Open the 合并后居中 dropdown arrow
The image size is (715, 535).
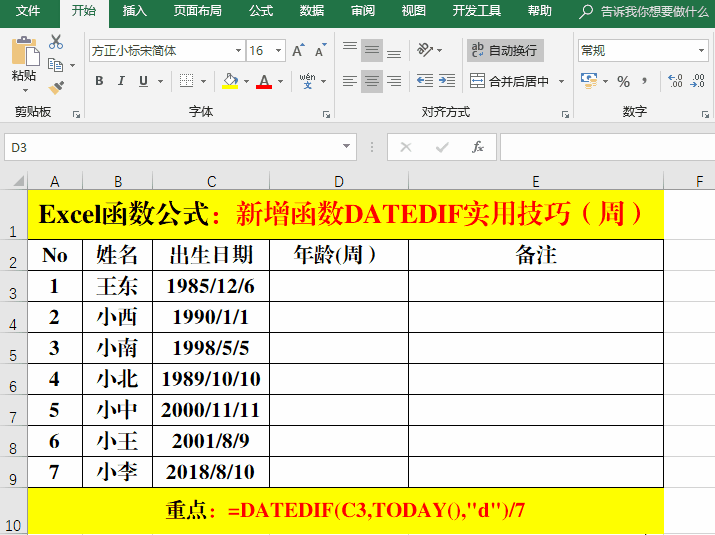click(x=562, y=82)
